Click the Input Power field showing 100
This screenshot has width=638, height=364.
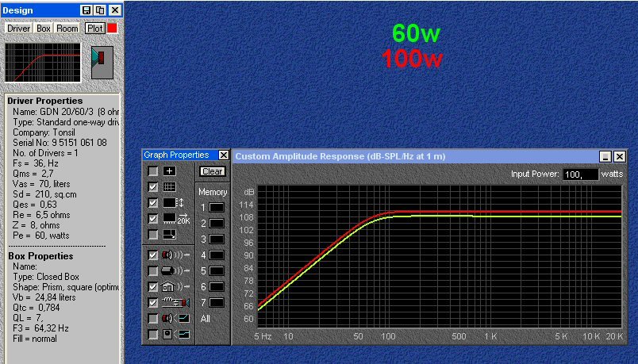click(580, 174)
